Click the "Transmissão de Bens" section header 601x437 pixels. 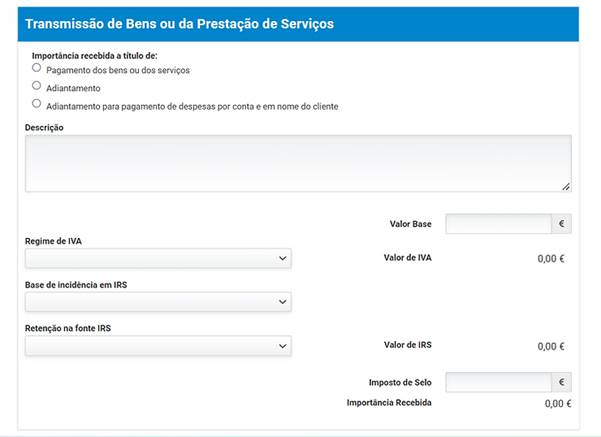coord(180,23)
